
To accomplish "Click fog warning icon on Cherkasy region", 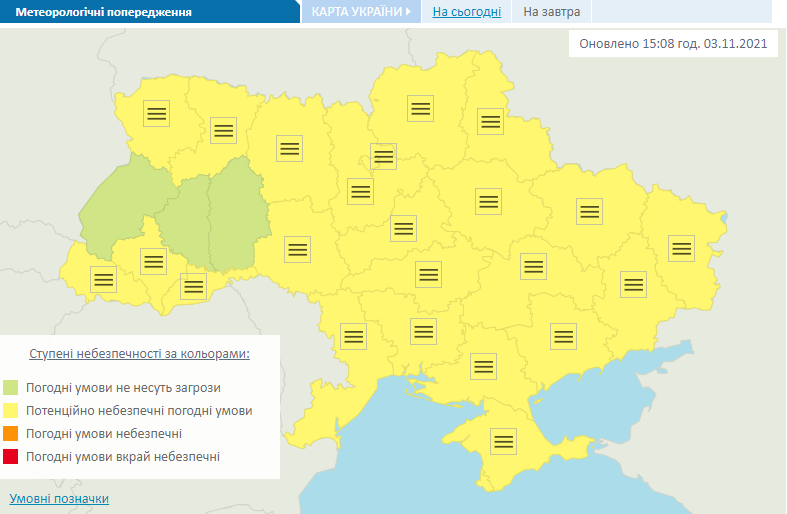I will (x=404, y=228).
